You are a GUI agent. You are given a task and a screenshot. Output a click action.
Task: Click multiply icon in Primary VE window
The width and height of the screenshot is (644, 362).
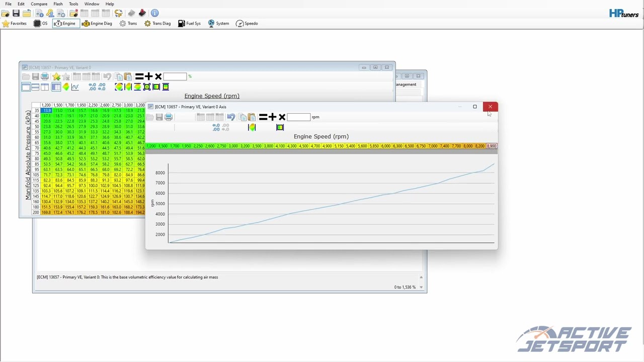point(158,76)
